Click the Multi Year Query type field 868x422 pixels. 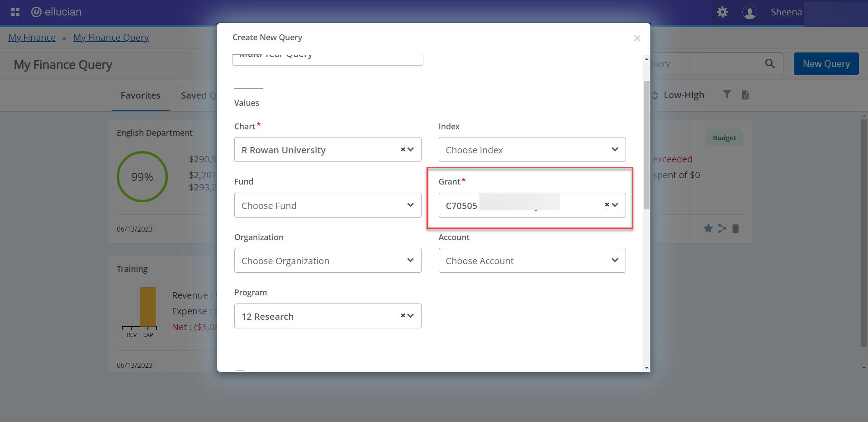(327, 59)
